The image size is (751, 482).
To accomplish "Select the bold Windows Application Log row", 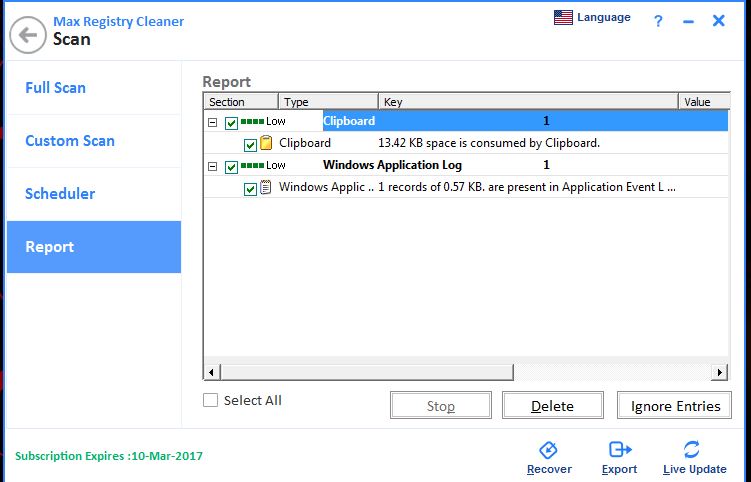I will [466, 165].
